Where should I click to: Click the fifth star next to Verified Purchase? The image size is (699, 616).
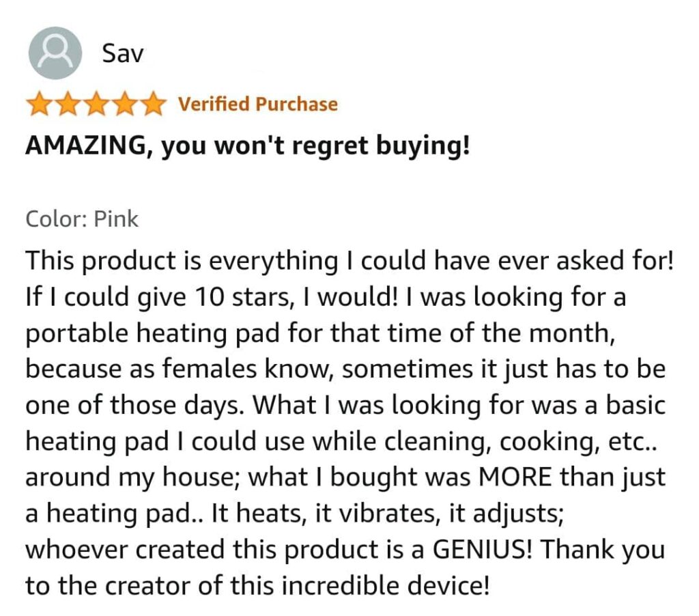tap(151, 104)
